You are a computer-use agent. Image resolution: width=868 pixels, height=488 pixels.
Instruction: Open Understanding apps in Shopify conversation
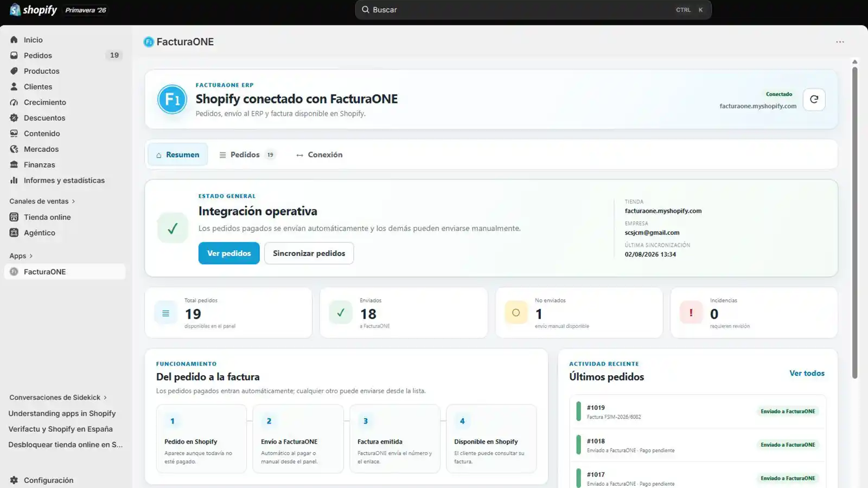62,413
